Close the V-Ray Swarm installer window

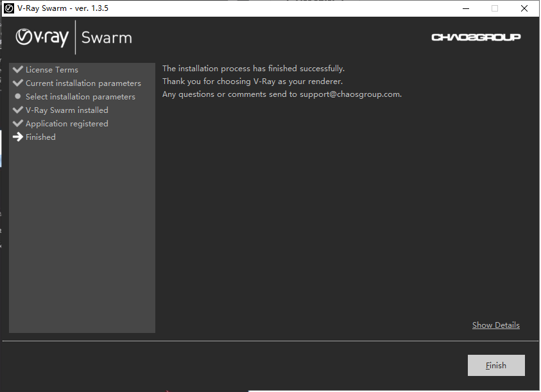524,8
